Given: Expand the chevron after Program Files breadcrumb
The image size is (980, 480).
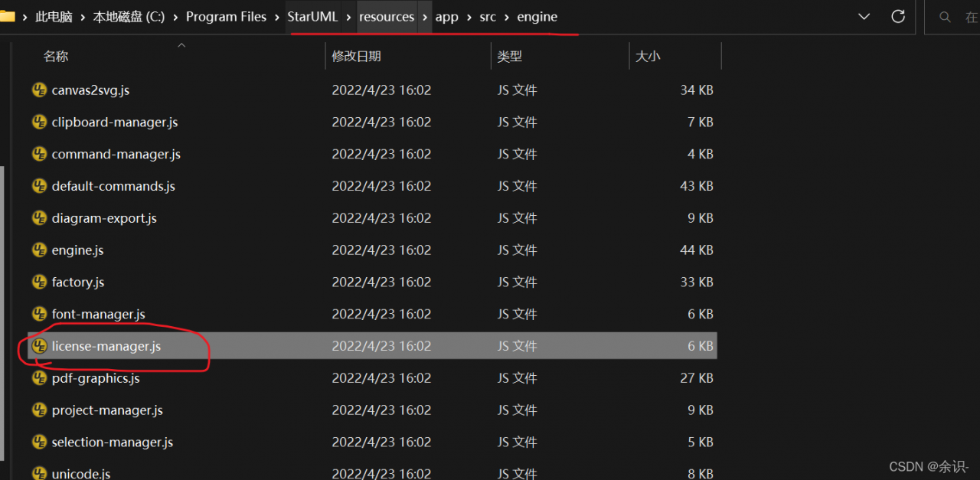Looking at the screenshot, I should (277, 17).
